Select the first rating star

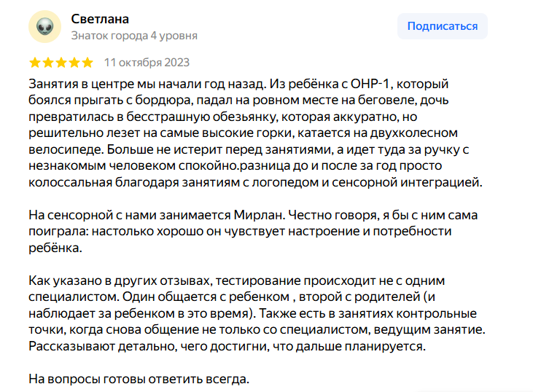[35, 63]
